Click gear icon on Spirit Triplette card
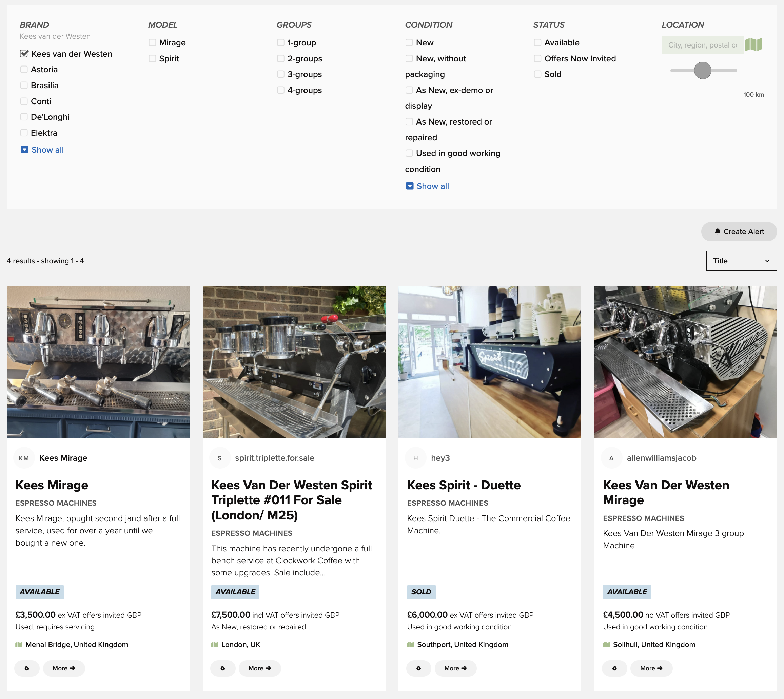Screen dimensions: 784x699 coord(222,668)
